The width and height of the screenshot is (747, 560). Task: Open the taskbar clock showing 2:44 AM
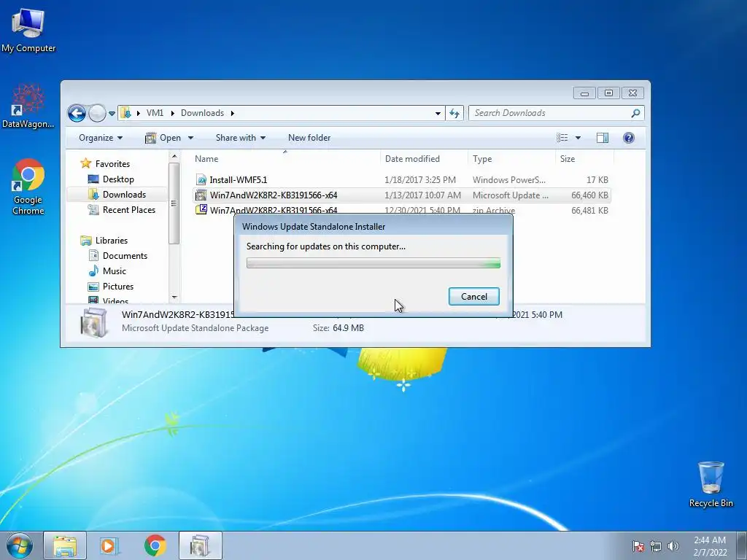coord(710,546)
